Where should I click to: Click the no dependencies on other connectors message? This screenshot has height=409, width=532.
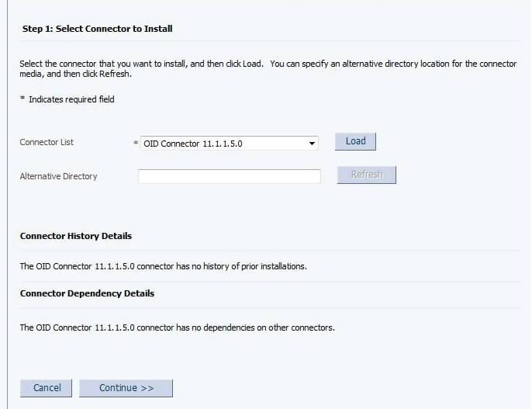(x=177, y=328)
